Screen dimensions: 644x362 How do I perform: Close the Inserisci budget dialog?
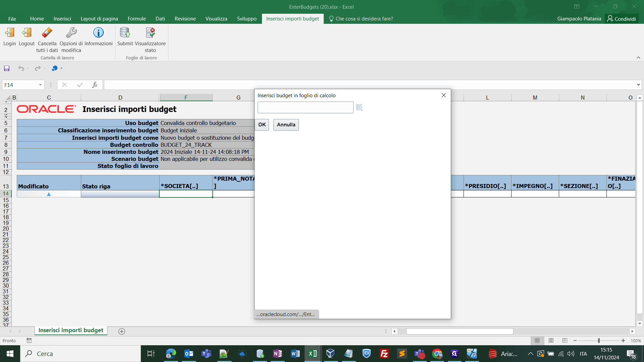click(x=444, y=95)
